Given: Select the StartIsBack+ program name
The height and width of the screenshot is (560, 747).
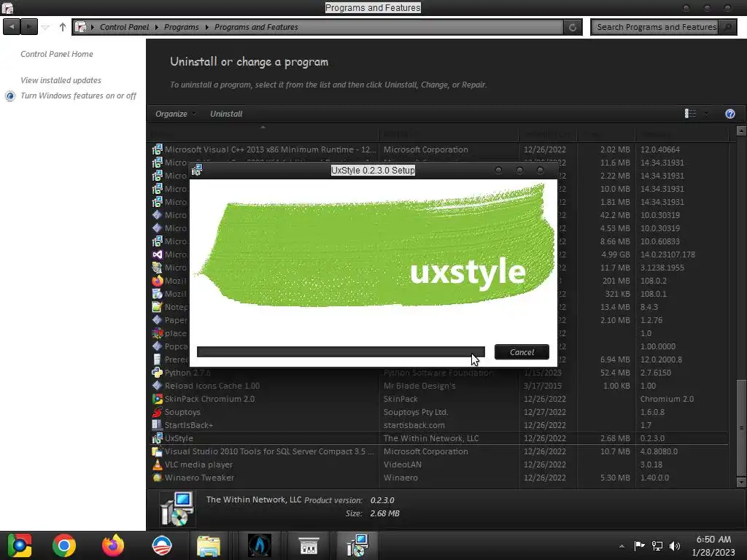Looking at the screenshot, I should point(189,425).
